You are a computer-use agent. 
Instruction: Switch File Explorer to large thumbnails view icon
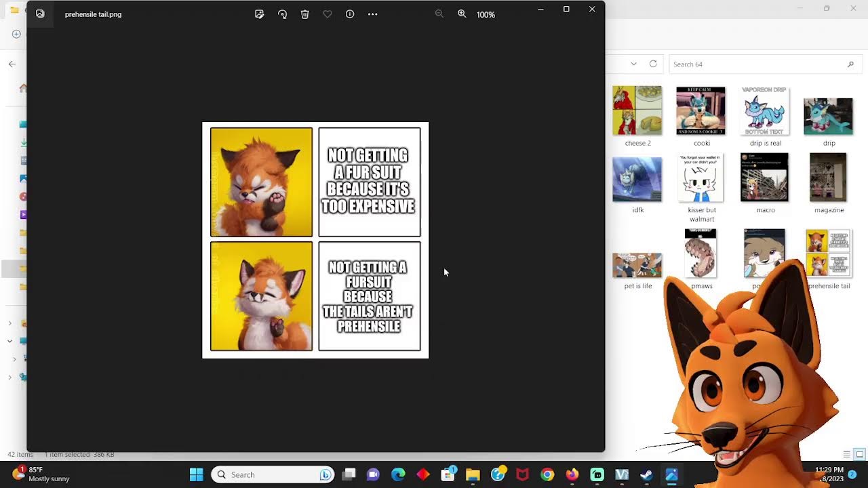pos(859,454)
